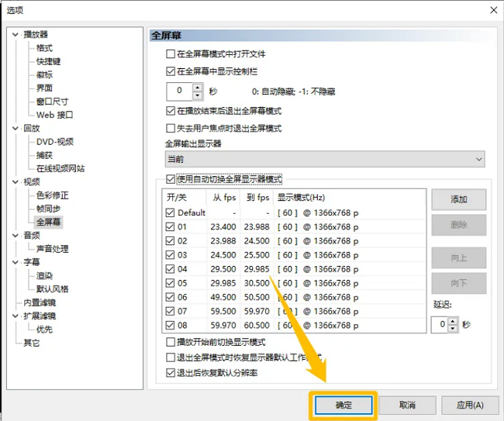Uncheck display mode row 08
Viewport: 504px width, 421px height.
[170, 325]
